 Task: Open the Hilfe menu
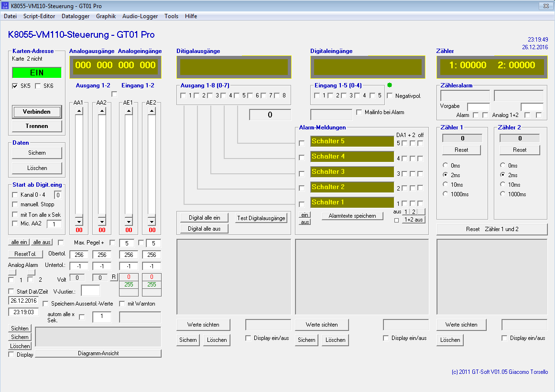(191, 16)
